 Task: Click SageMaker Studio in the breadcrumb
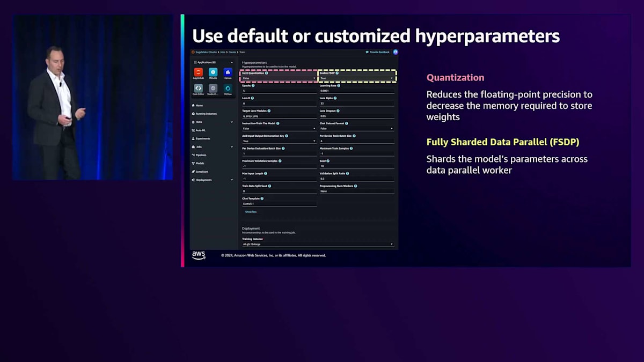click(206, 52)
